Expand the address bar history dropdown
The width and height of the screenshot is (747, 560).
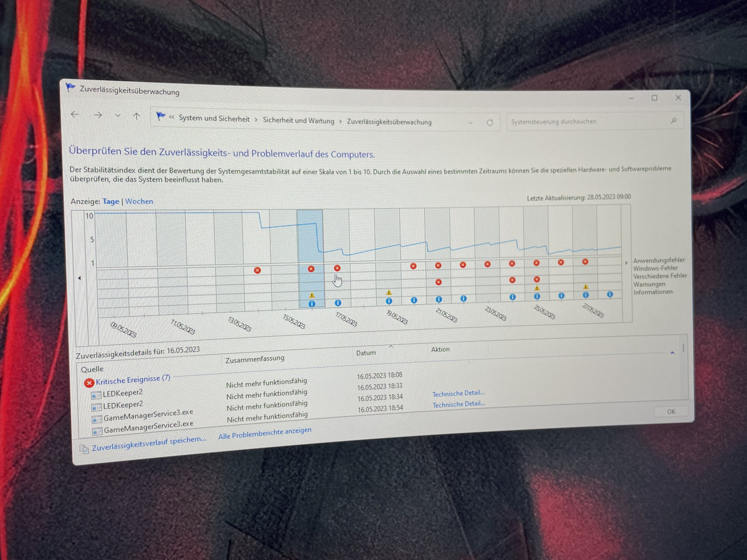point(470,122)
